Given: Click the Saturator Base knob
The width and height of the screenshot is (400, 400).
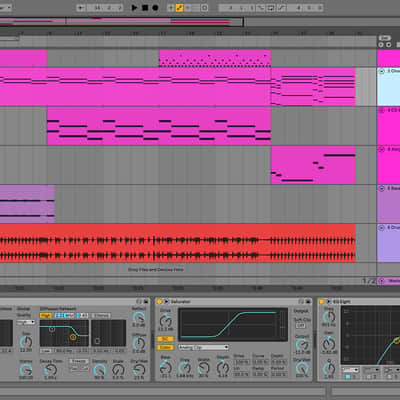Looking at the screenshot, I should 165,368.
